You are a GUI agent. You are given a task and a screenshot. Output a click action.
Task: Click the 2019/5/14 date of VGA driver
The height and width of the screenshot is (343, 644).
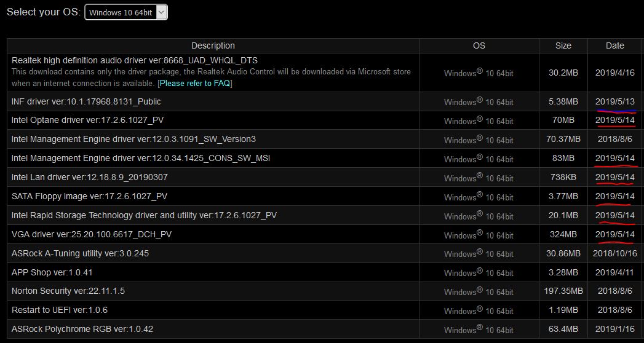pyautogui.click(x=615, y=234)
